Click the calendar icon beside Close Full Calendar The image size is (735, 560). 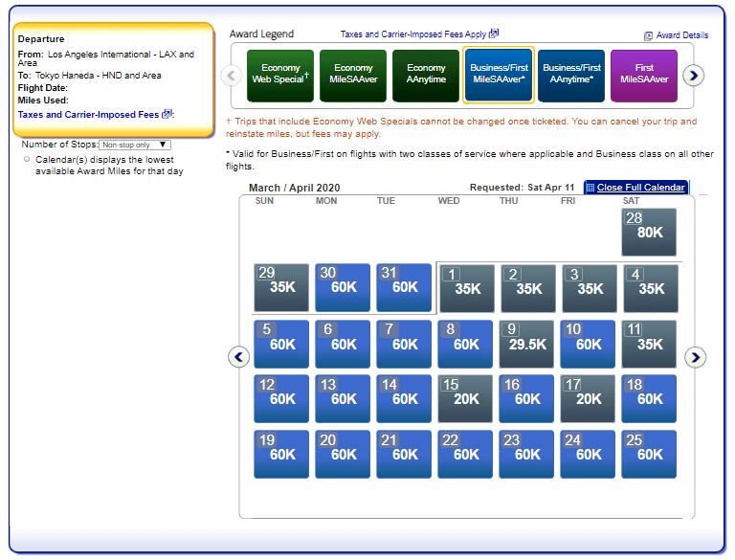click(x=590, y=188)
